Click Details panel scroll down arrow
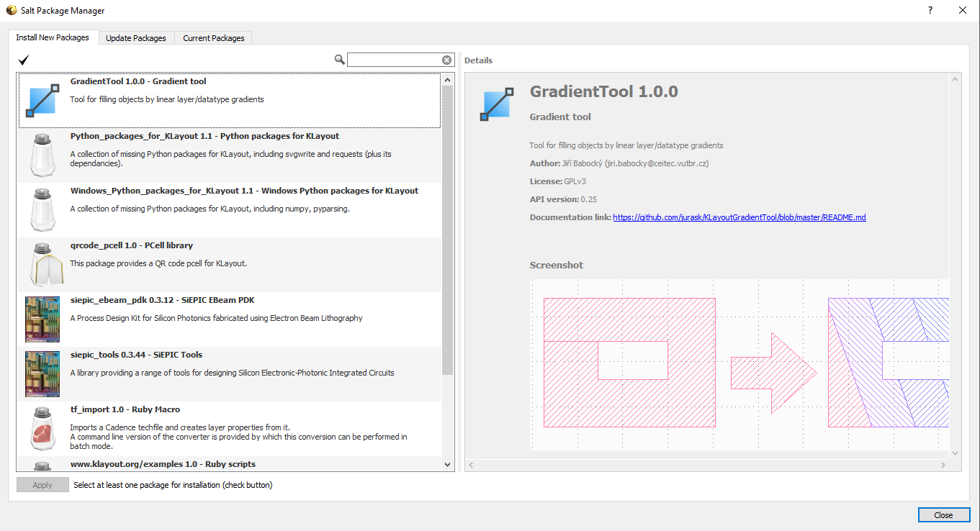980x531 pixels. coord(956,453)
